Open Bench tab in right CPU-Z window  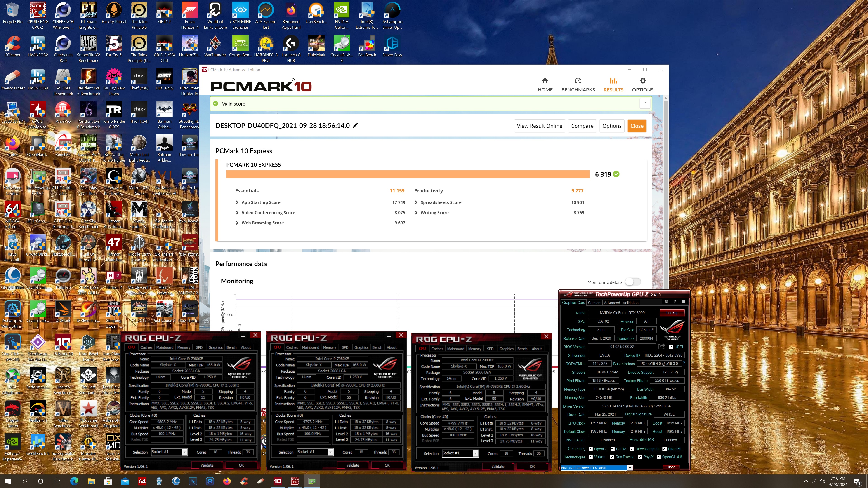[522, 349]
